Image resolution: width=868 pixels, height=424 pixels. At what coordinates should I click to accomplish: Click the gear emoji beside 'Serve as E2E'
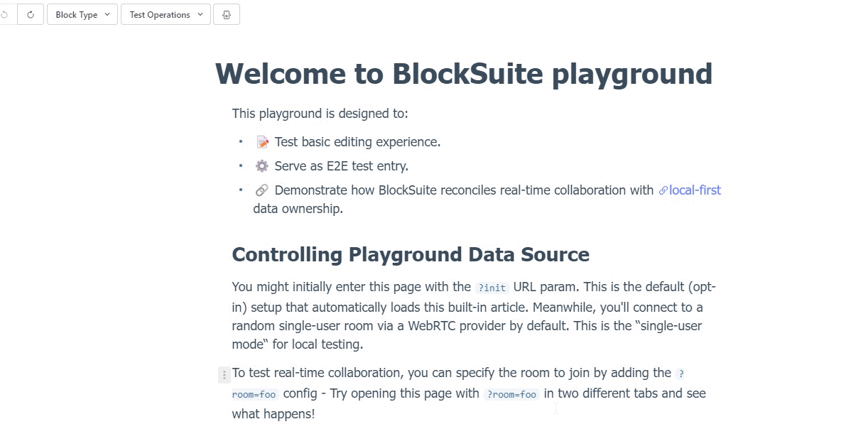[261, 165]
